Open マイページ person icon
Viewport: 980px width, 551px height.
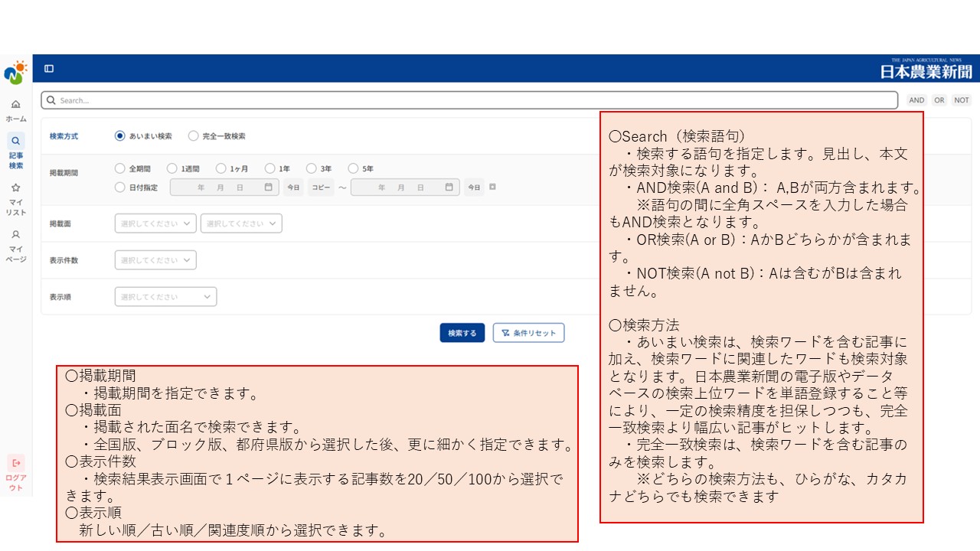pyautogui.click(x=16, y=235)
